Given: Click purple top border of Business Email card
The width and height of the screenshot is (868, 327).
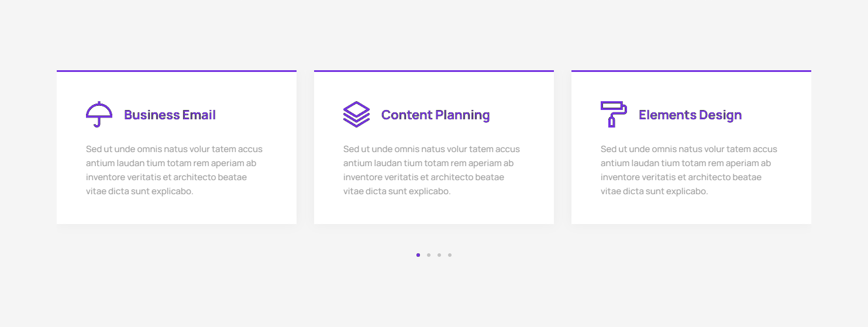Looking at the screenshot, I should pos(176,71).
